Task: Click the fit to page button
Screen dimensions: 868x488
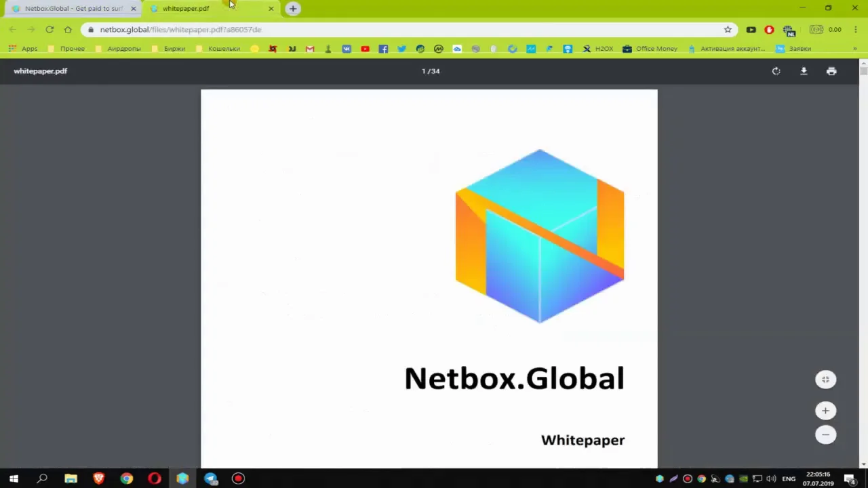Action: (x=825, y=380)
